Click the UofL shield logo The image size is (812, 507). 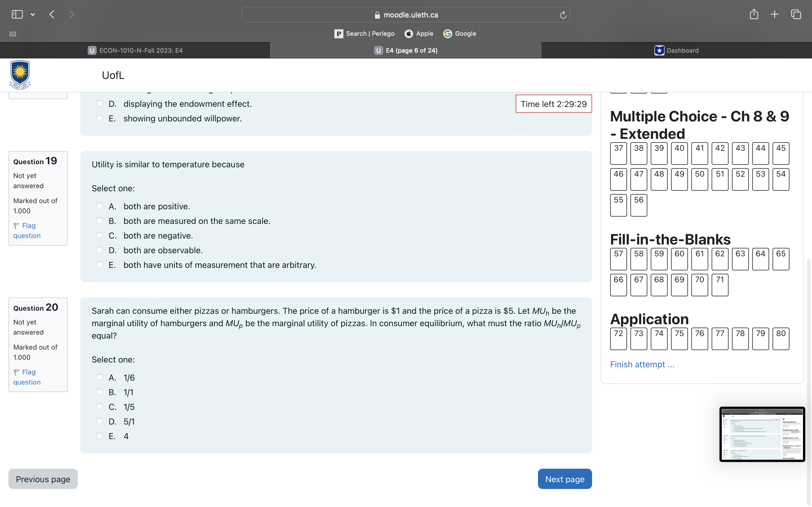pos(20,74)
